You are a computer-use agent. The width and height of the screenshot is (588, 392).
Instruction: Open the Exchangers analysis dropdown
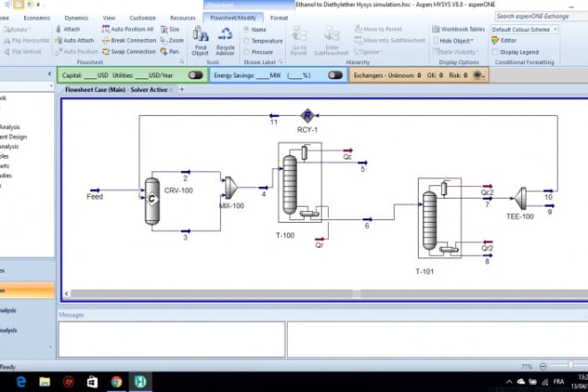[479, 75]
